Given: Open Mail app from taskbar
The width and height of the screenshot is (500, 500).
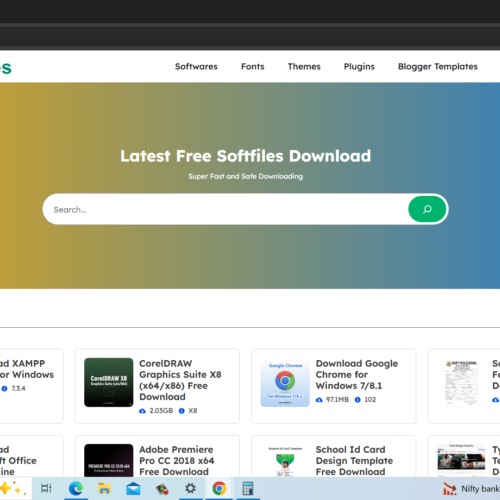Looking at the screenshot, I should 133,489.
